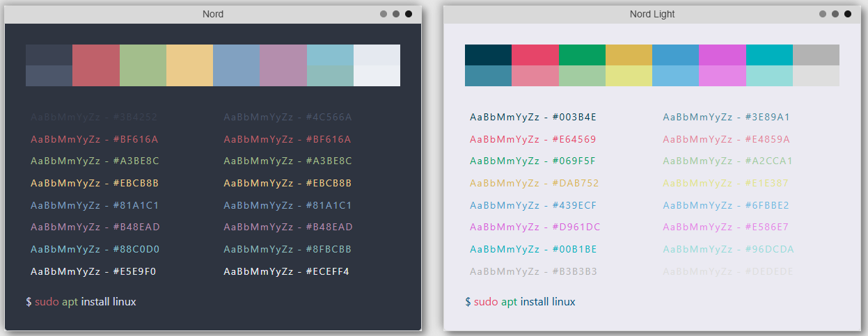
Task: Choose the muted teal #8FBCBB swatch in Nord
Action: [330, 76]
